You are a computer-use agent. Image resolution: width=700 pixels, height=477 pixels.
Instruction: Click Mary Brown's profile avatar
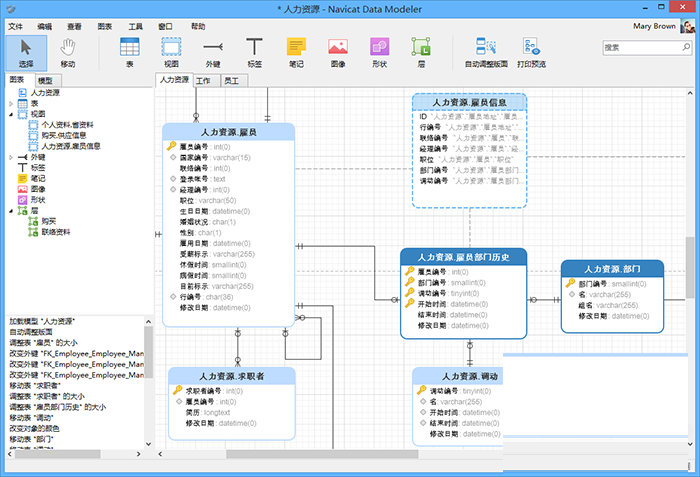(x=688, y=26)
